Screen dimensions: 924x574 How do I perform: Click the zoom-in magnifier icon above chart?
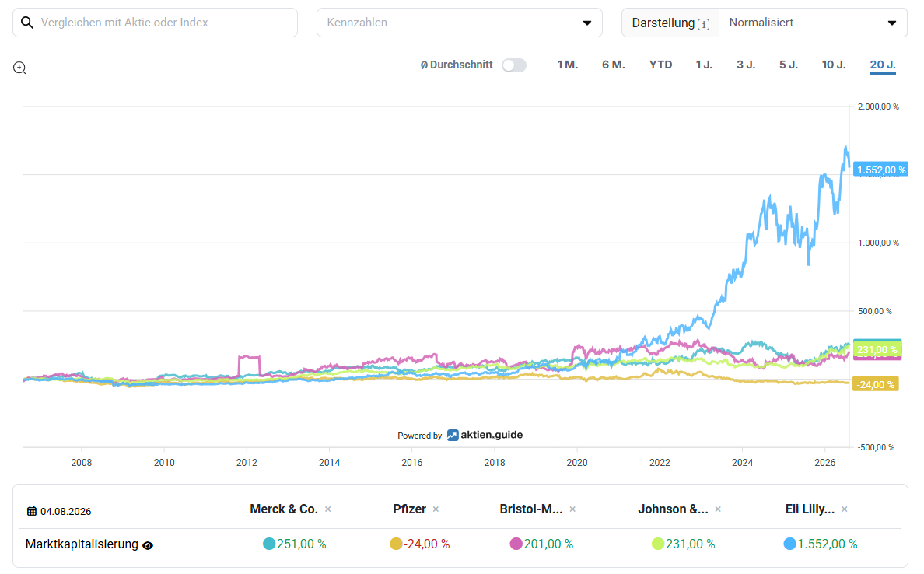[19, 68]
